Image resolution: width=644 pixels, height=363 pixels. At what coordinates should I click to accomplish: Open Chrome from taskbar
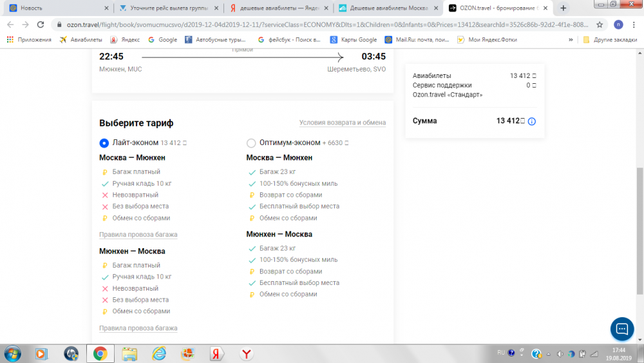pyautogui.click(x=100, y=353)
